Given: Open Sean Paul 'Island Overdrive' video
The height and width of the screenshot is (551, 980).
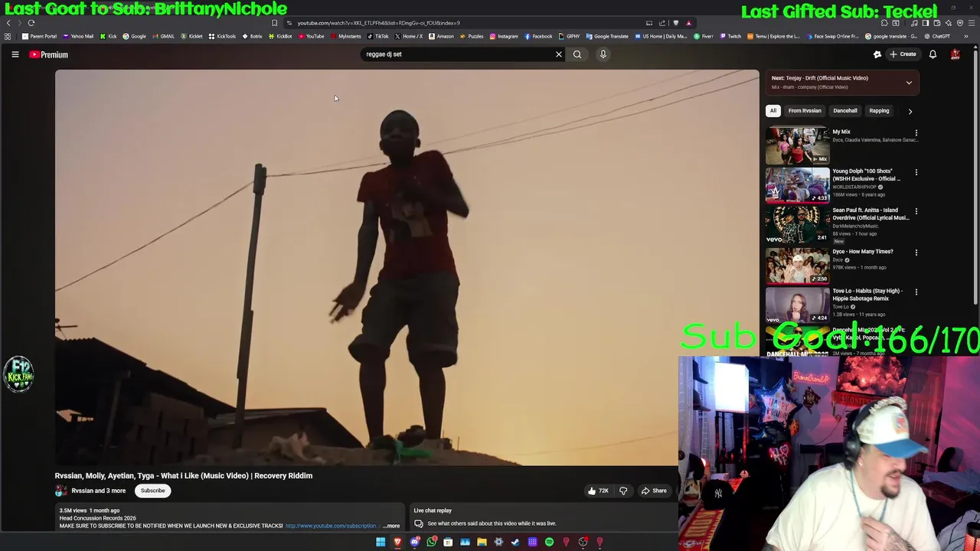Looking at the screenshot, I should pos(798,223).
